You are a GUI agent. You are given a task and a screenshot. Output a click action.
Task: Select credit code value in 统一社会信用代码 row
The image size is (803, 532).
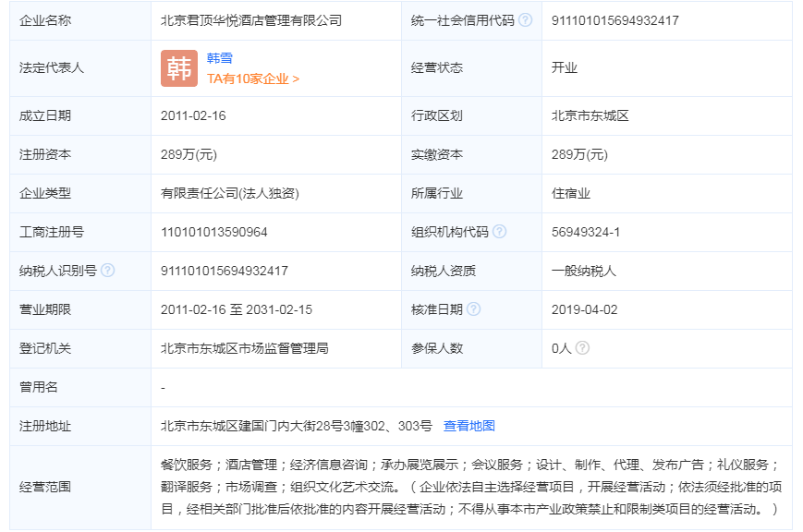(x=615, y=20)
